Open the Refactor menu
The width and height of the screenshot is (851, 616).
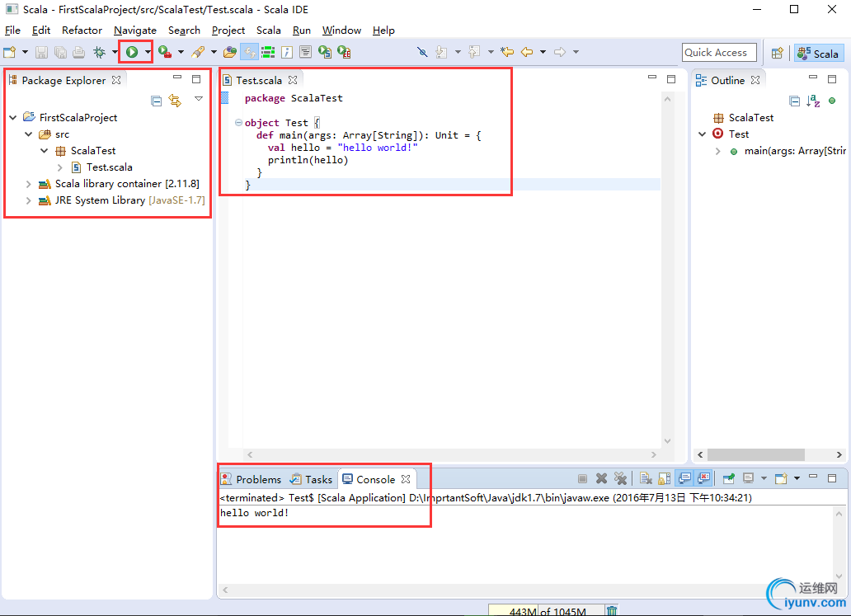click(x=82, y=30)
